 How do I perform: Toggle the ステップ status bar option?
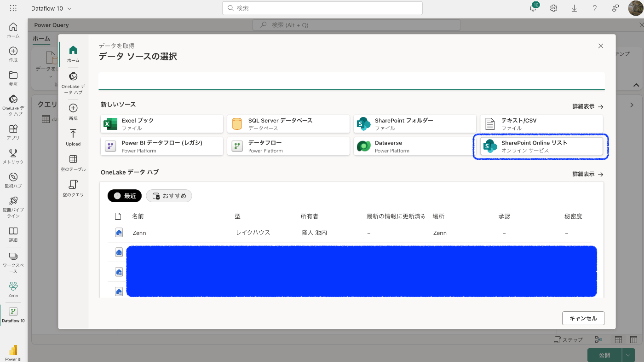coord(568,339)
